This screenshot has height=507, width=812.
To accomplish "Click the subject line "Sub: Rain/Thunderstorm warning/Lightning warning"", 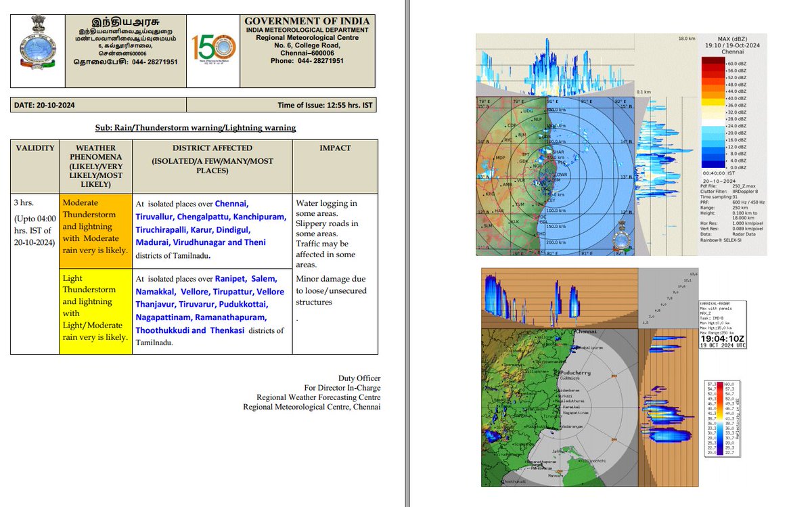I will pos(195,128).
